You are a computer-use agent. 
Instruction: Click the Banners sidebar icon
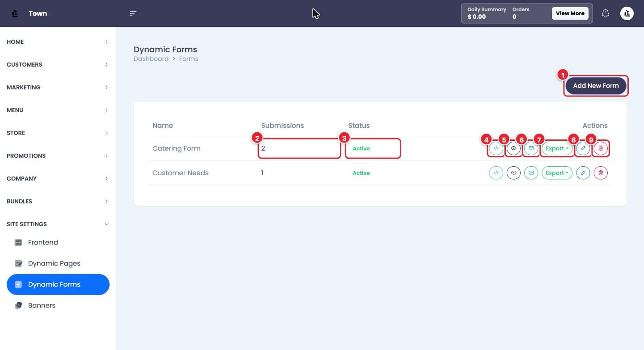18,305
